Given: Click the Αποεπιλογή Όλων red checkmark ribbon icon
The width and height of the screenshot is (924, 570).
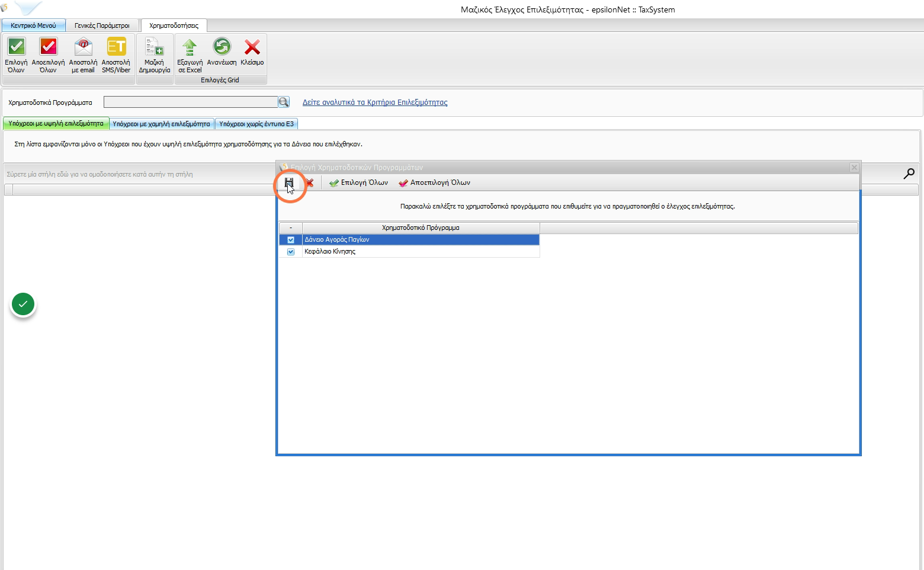Looking at the screenshot, I should click(x=48, y=47).
